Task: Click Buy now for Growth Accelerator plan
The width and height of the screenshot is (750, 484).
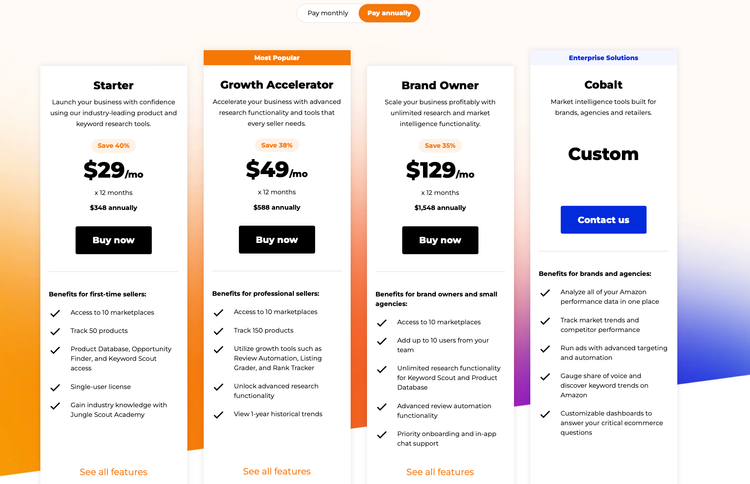Action: 276,240
